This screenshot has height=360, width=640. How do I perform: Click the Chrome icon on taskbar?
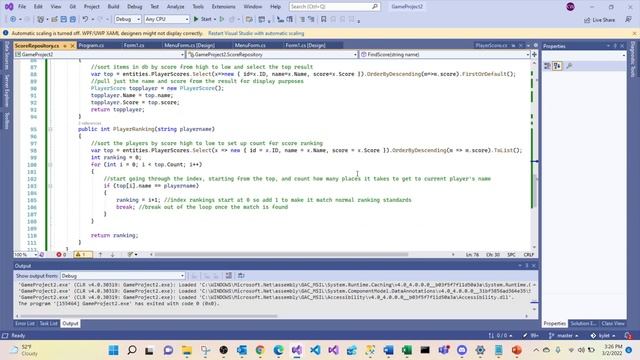pyautogui.click(x=260, y=350)
